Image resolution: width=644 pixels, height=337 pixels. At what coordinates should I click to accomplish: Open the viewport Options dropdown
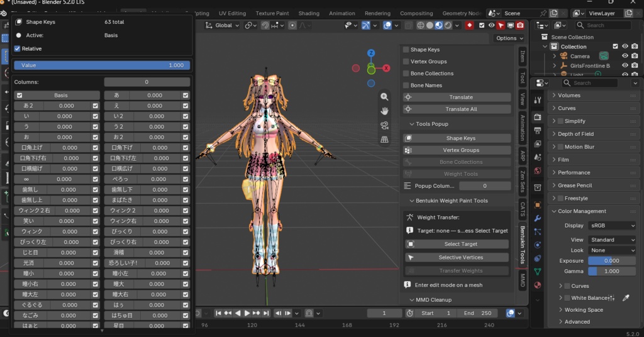(x=509, y=38)
